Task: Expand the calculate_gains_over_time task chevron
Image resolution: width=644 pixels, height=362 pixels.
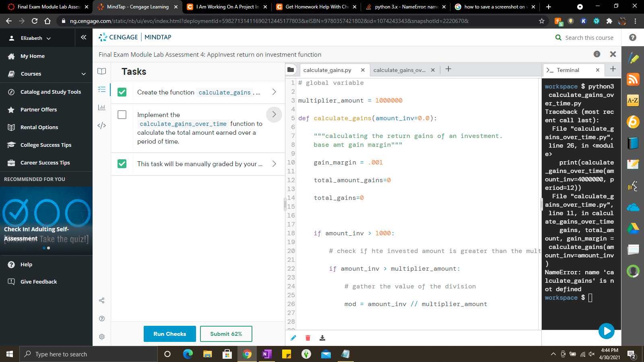Action: 274,115
